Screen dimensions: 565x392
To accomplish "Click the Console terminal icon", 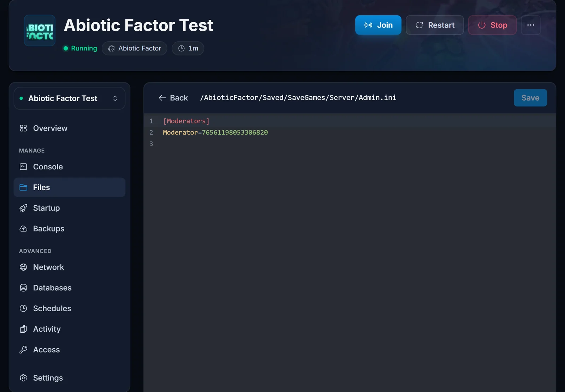I will click(23, 167).
